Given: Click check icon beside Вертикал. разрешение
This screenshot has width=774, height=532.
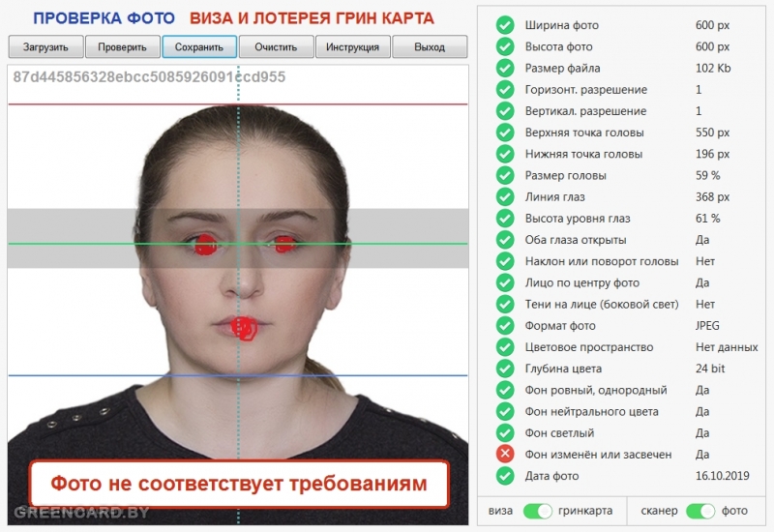Looking at the screenshot, I should [x=505, y=110].
